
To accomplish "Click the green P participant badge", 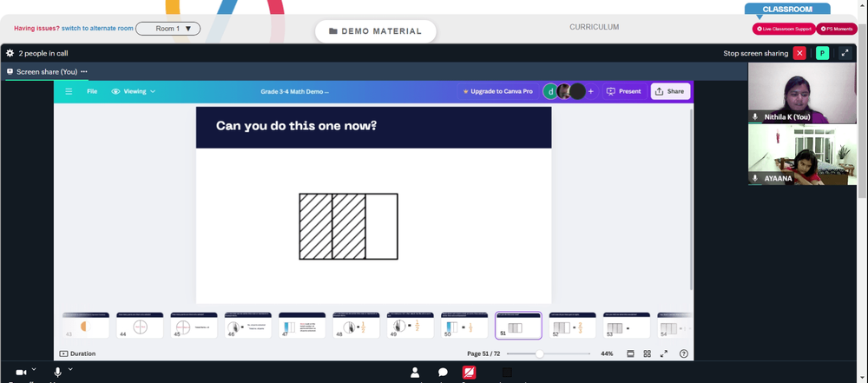I will coord(823,53).
